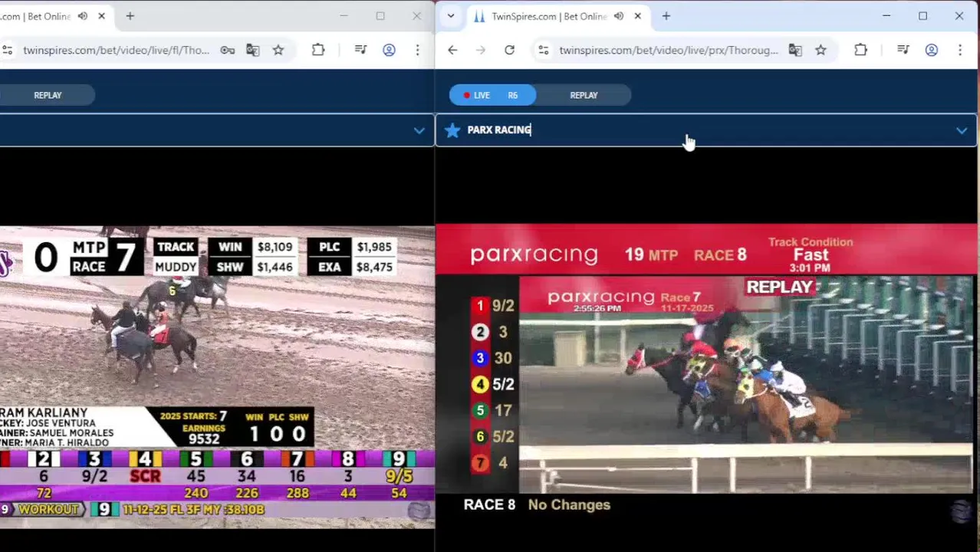Click watermark icon at left video corner
Screen dimensions: 980x552
pyautogui.click(x=419, y=511)
